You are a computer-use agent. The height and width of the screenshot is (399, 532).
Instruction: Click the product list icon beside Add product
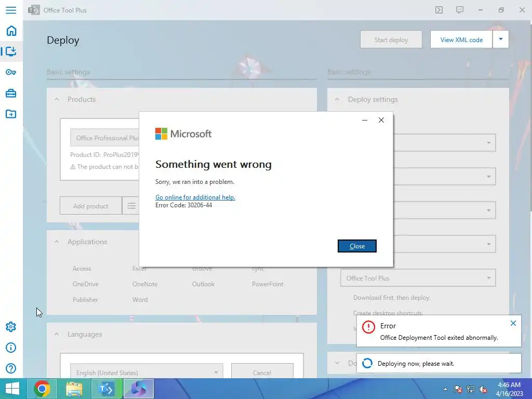(131, 206)
